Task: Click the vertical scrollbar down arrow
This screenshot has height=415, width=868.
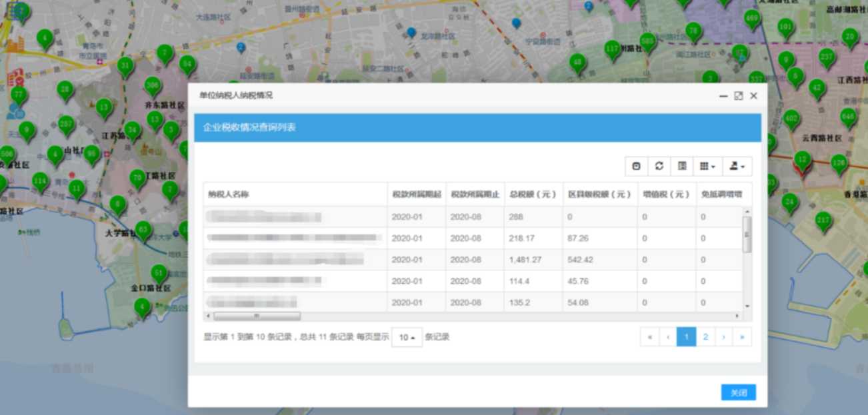Action: (x=747, y=306)
